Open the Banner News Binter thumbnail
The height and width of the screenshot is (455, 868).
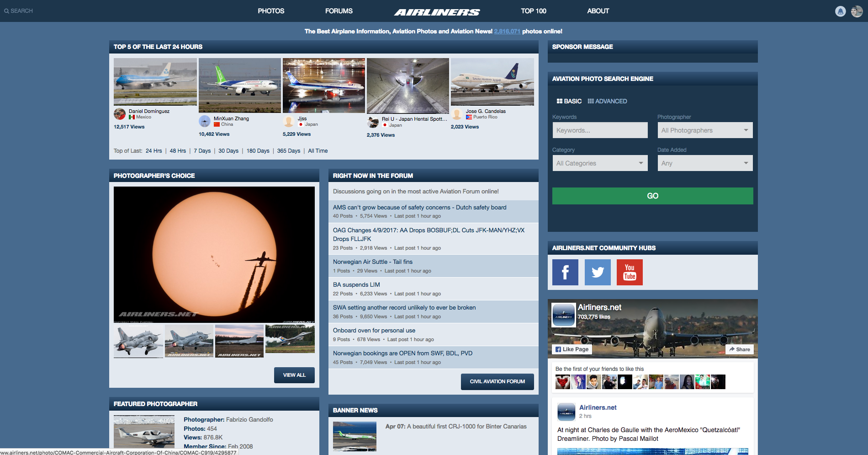(355, 436)
